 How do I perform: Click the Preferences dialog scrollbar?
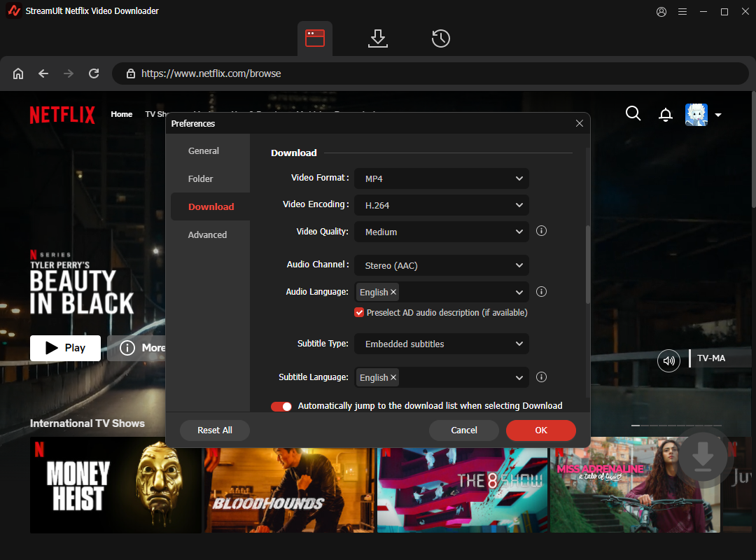(588, 265)
